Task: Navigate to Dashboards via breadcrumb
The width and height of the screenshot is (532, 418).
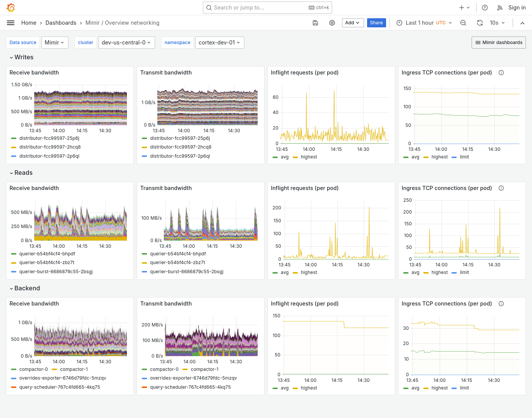Action: click(x=61, y=23)
